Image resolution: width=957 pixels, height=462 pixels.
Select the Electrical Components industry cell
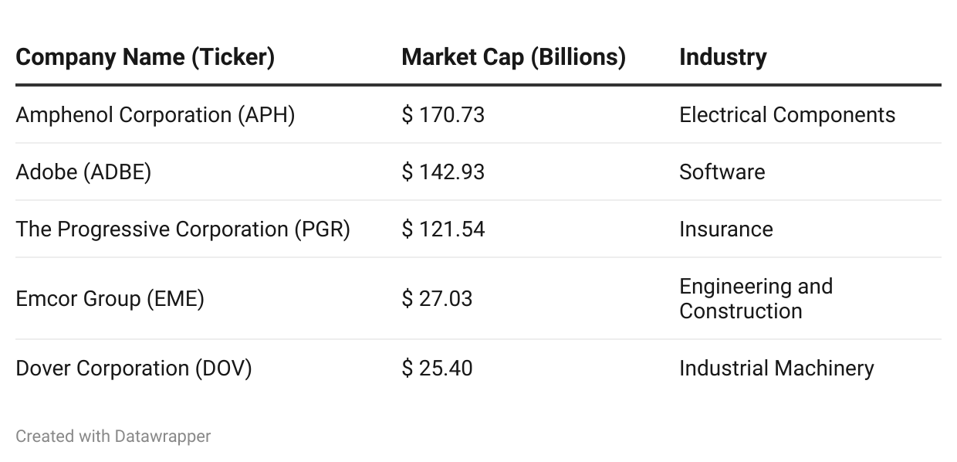point(787,115)
